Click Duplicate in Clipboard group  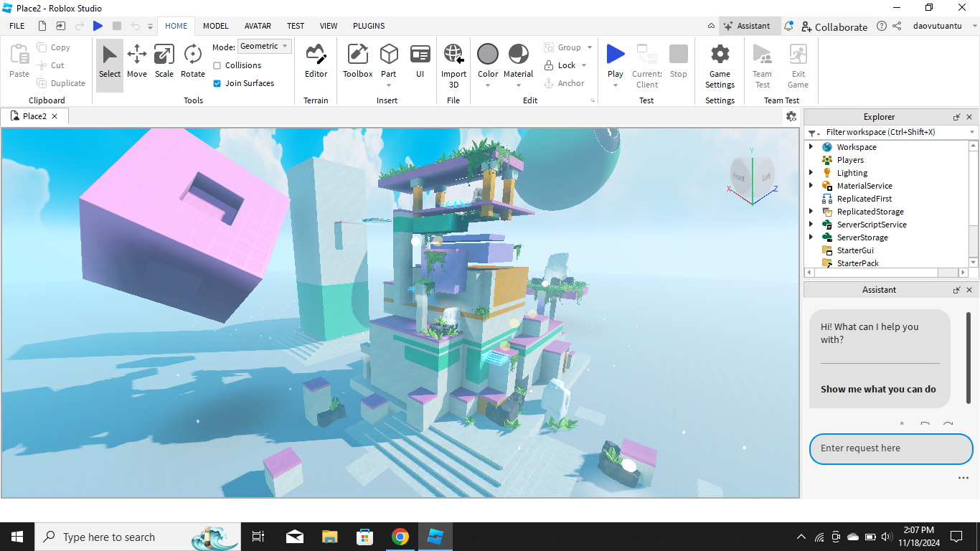(x=61, y=83)
